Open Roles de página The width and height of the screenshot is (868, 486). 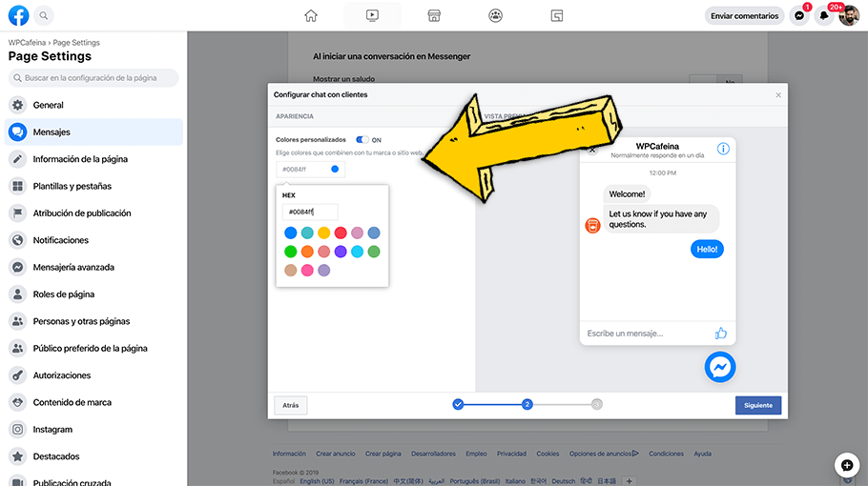point(93,294)
